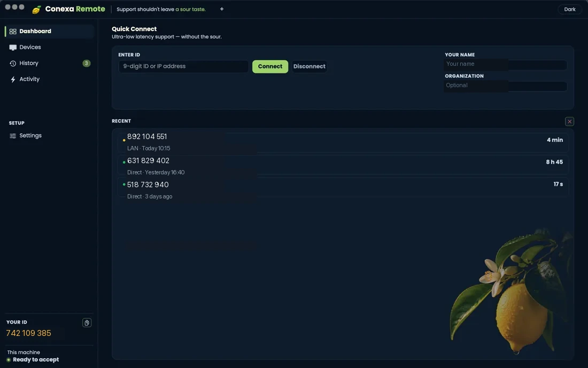Click the "Support shouldn't leave a sour taste." tagline
This screenshot has height=368, width=588.
(161, 10)
